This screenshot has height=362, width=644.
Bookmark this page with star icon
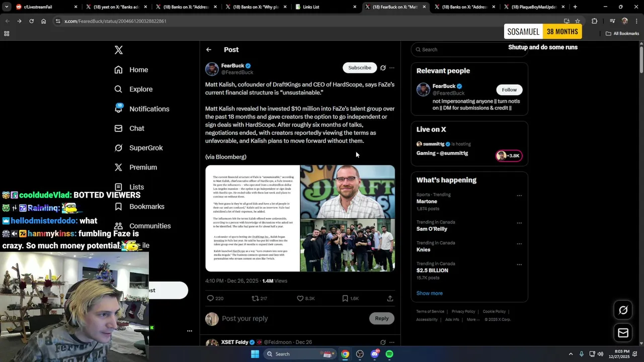point(578,21)
